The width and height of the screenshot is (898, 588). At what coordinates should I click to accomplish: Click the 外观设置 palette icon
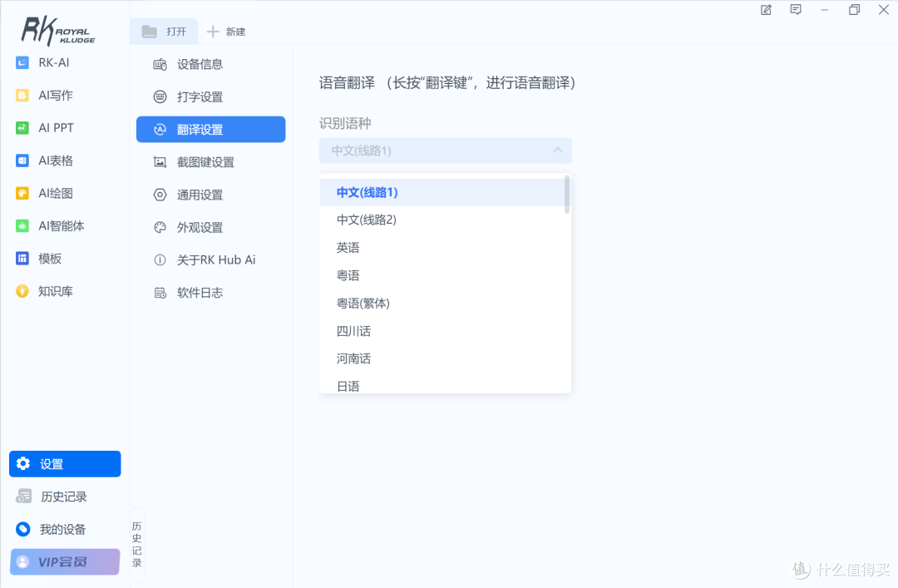160,228
